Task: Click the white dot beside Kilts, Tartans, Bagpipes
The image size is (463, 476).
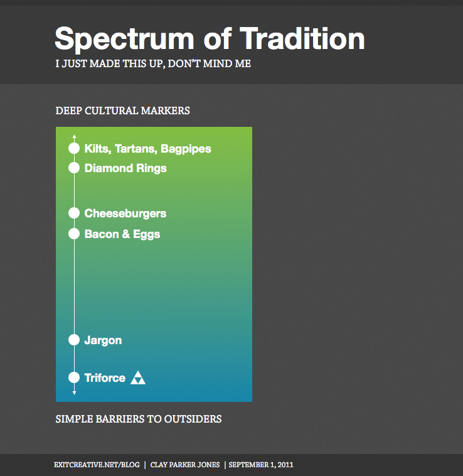Action: [74, 148]
